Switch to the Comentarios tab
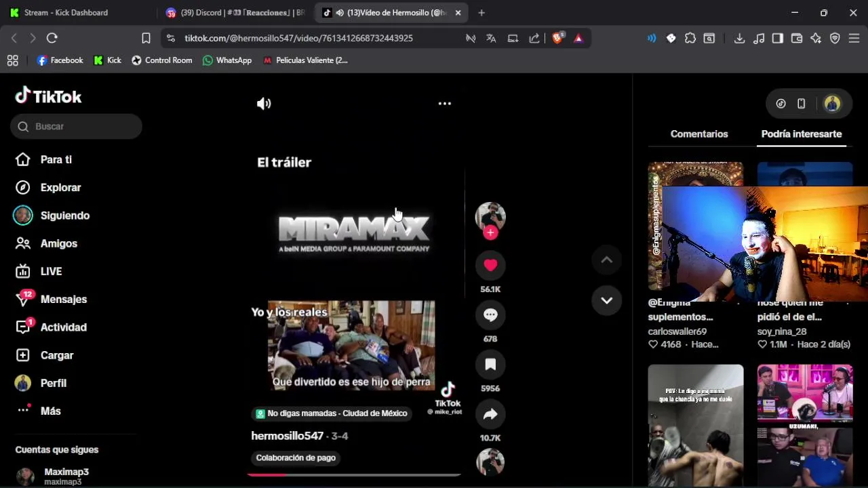The image size is (868, 488). (699, 134)
